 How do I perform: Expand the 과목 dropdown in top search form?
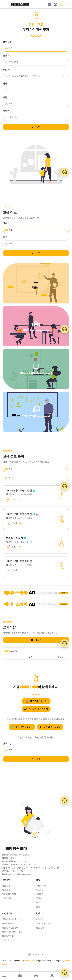tap(36, 104)
